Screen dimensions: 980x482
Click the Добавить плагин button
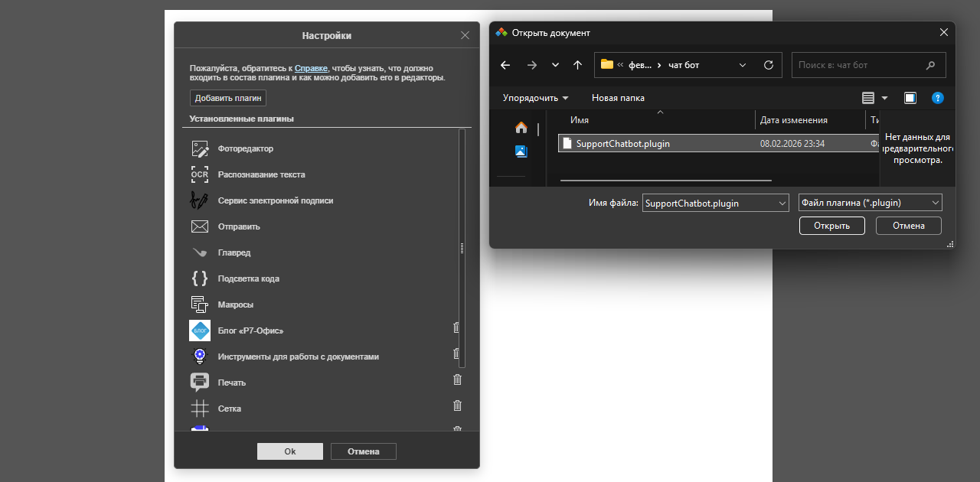[x=228, y=98]
